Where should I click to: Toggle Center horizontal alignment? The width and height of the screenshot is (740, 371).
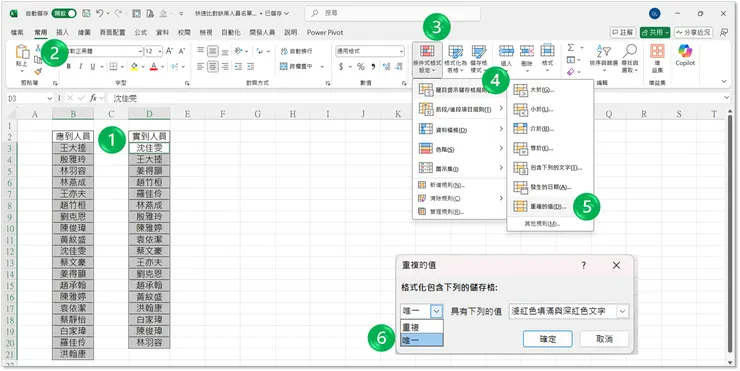pos(213,67)
